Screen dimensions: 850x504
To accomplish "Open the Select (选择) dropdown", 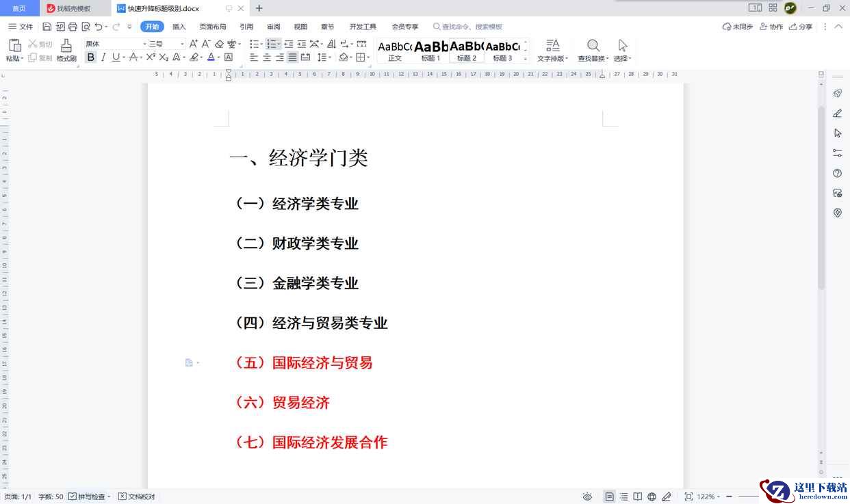I will [x=622, y=59].
